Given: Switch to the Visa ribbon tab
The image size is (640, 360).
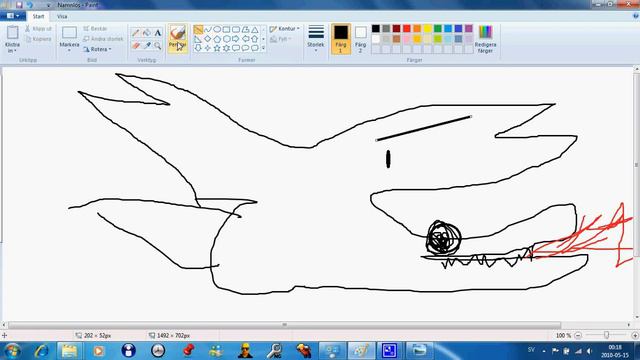Looking at the screenshot, I should click(x=62, y=16).
